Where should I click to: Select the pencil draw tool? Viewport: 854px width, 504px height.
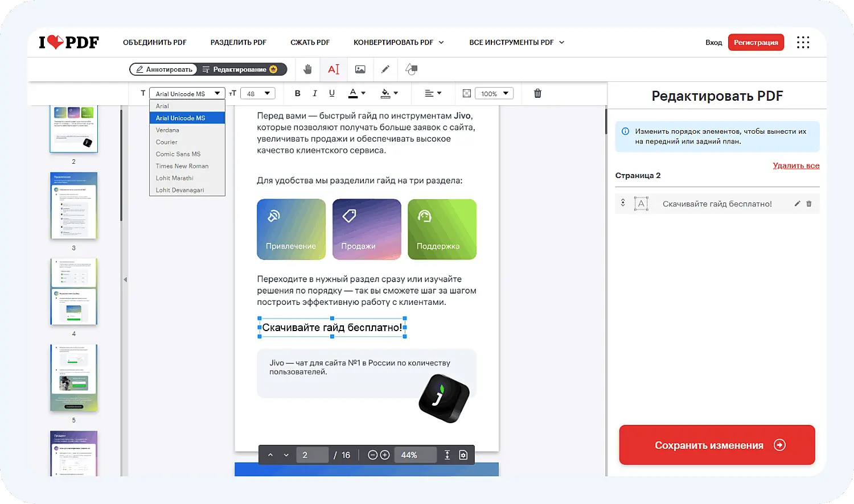point(385,69)
